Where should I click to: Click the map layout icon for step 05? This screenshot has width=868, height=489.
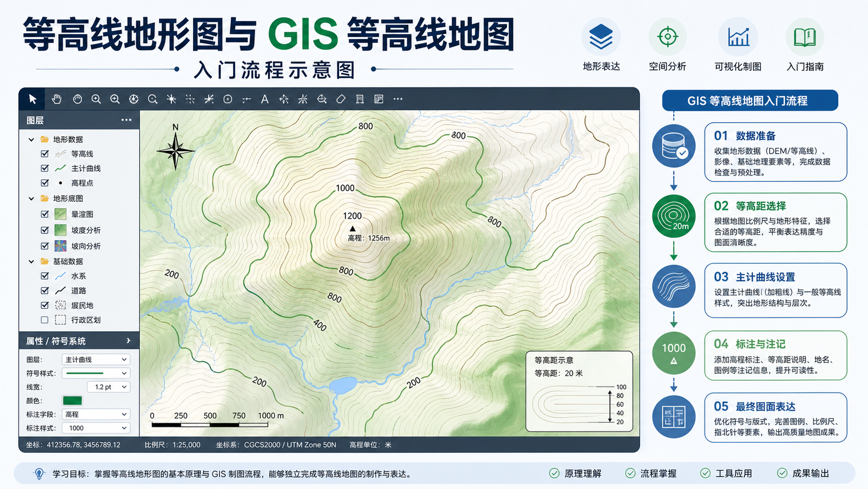coord(674,417)
